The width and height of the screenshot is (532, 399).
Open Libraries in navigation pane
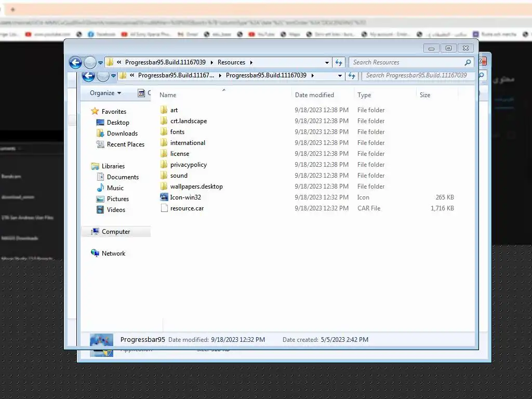coord(113,166)
